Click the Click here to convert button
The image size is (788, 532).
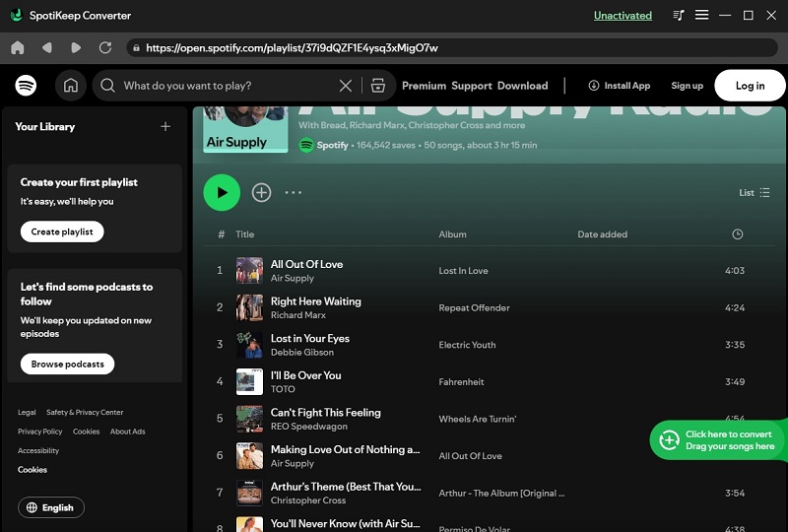[718, 440]
